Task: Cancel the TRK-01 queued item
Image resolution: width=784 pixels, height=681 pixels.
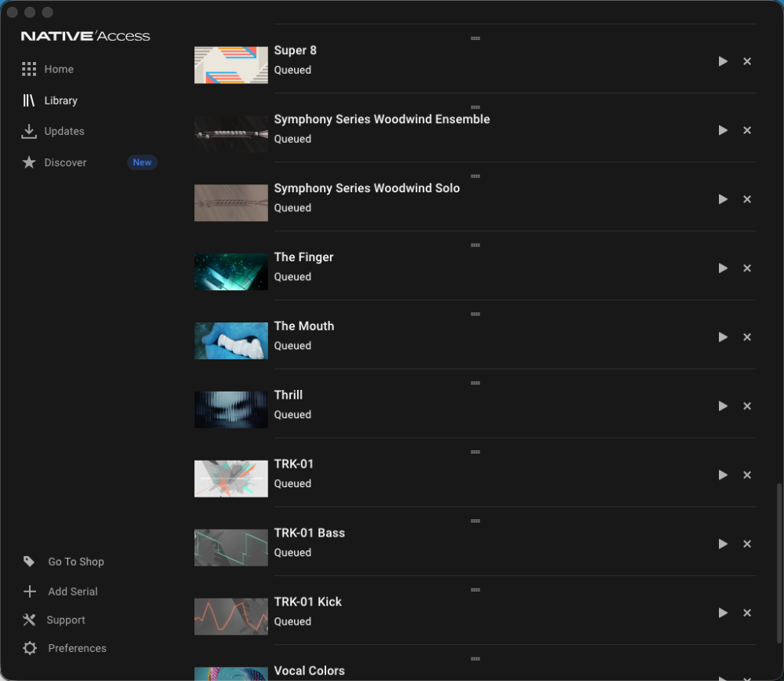Action: (747, 475)
